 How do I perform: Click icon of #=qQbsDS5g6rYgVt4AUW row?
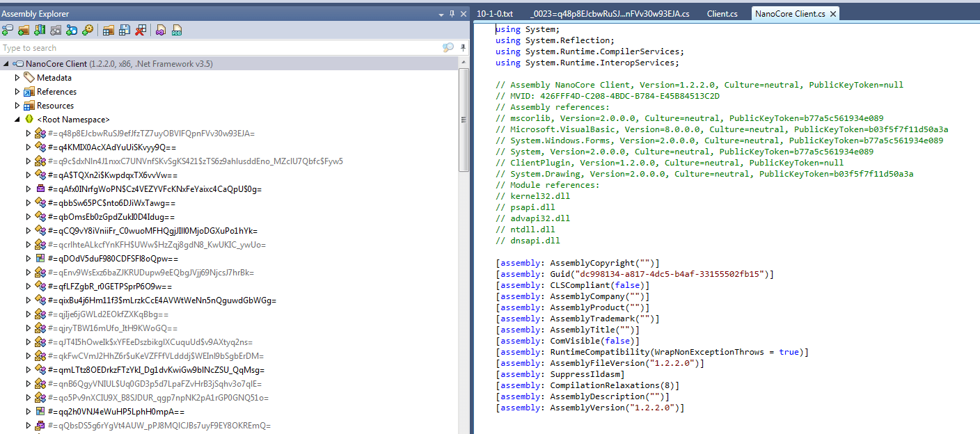point(40,425)
